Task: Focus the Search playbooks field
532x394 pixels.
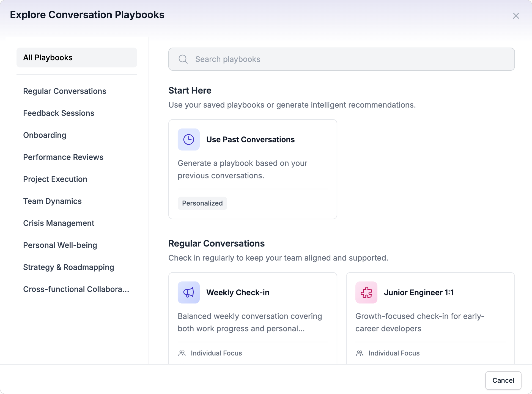Action: click(x=341, y=59)
